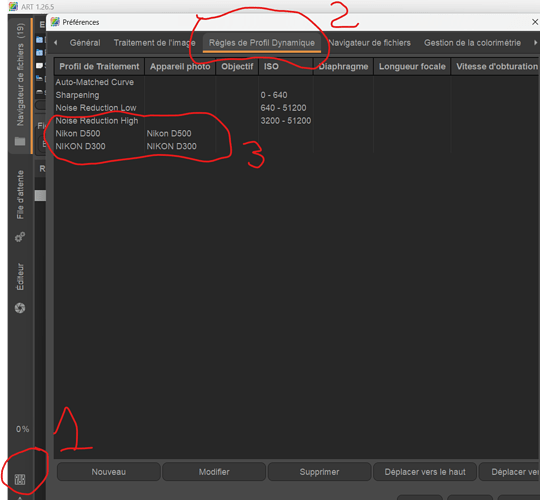Open preferences via bottom-left sliders icon
Viewport: 540px width, 500px height.
pos(20,479)
